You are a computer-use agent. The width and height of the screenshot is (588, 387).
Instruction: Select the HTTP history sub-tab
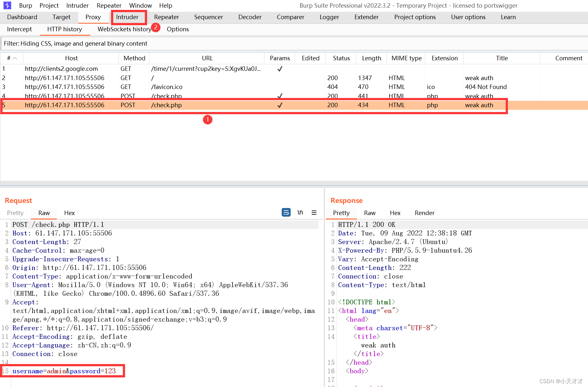coord(65,29)
